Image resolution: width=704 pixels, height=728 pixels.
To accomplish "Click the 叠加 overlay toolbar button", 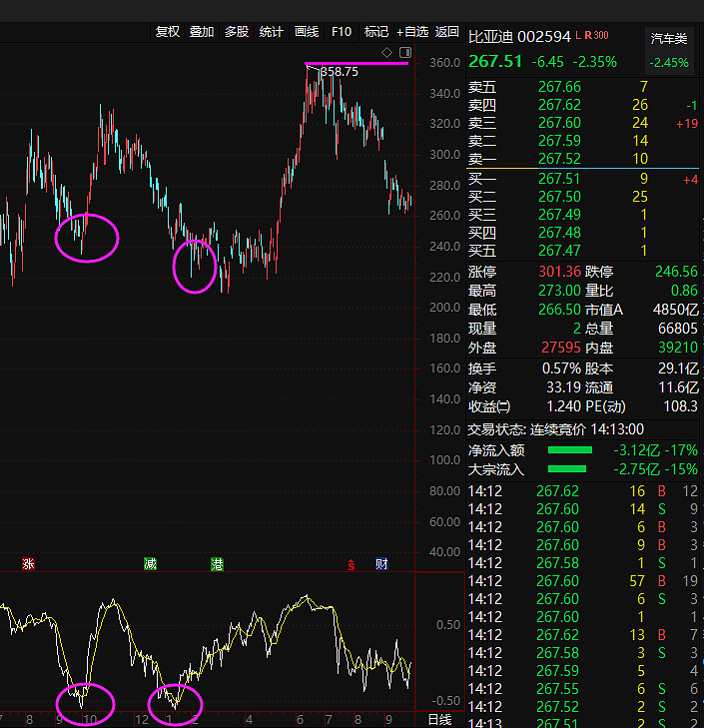I will pos(202,32).
